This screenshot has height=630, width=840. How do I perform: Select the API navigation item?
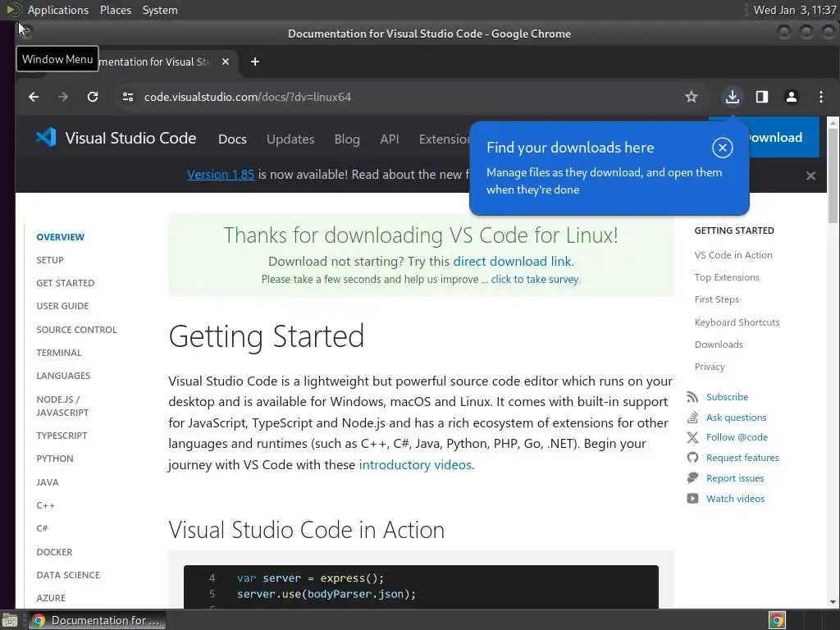click(389, 139)
